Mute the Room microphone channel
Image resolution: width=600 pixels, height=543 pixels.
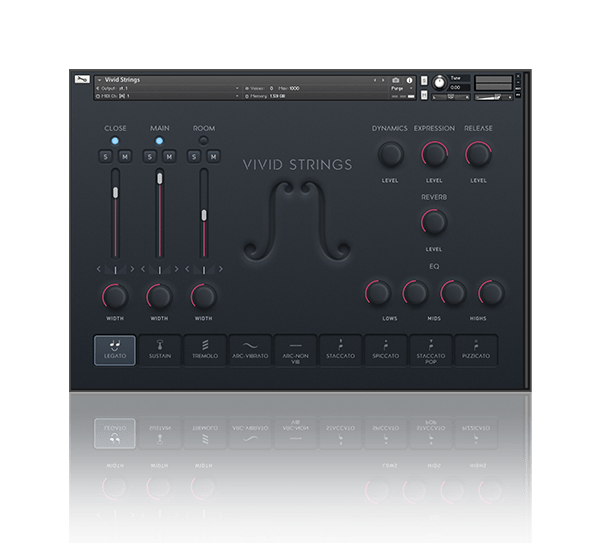(x=212, y=157)
